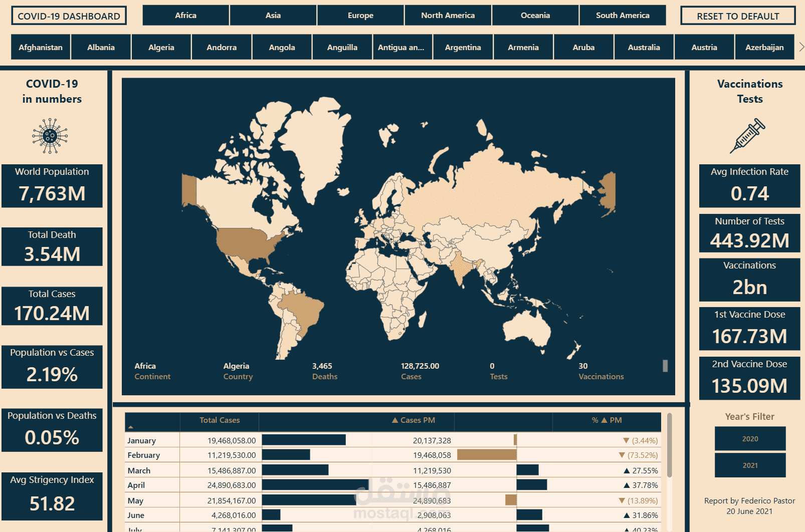Select Australia country tile

coord(644,47)
